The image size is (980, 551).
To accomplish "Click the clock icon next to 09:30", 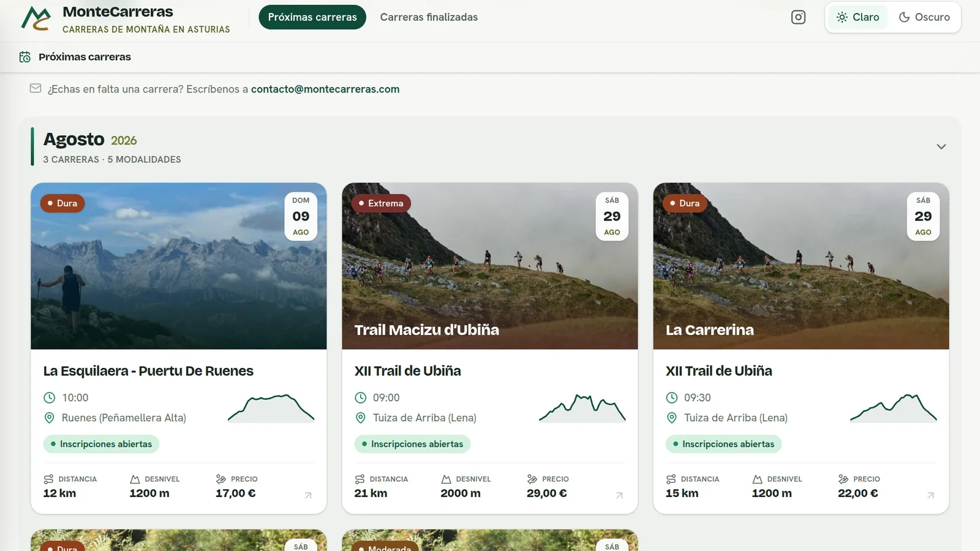I will click(x=672, y=398).
